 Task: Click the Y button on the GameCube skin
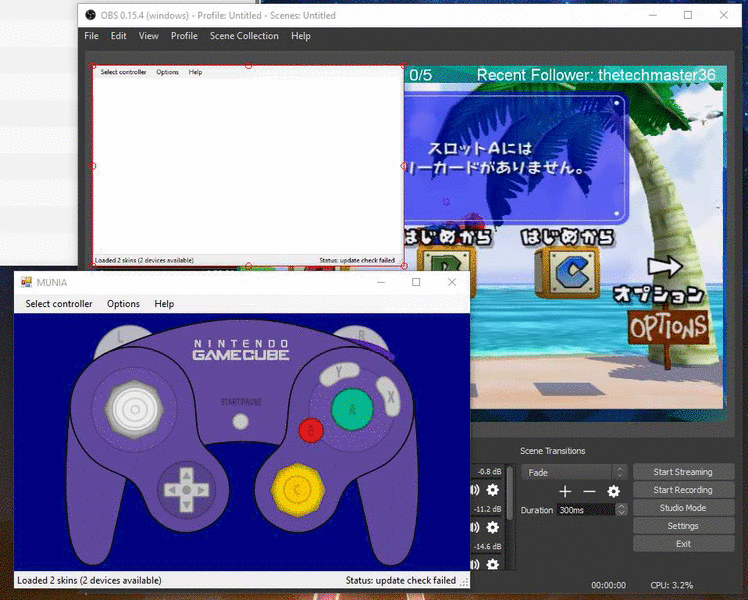(340, 373)
